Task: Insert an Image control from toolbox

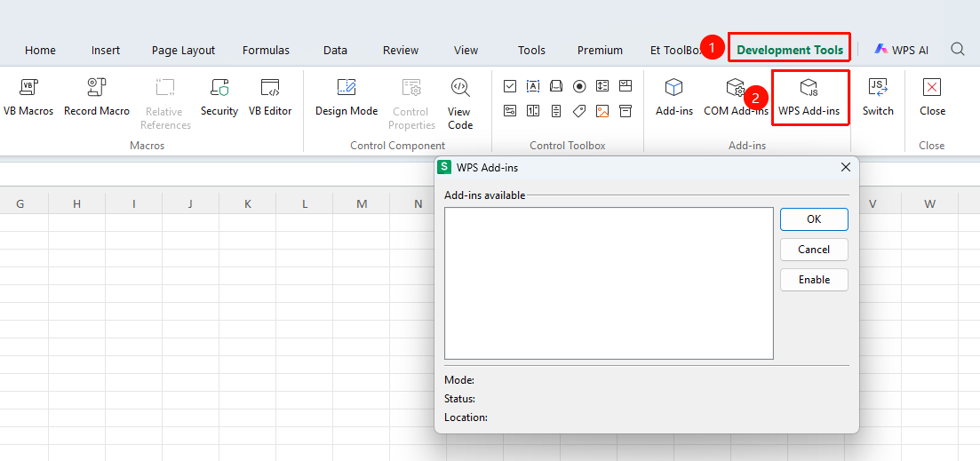Action: [x=602, y=111]
